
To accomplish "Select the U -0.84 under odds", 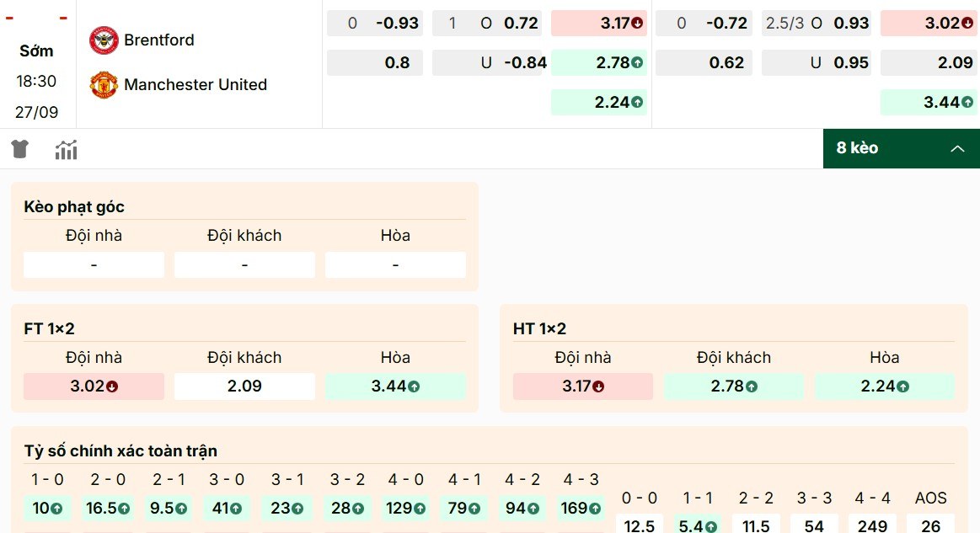I will point(487,62).
